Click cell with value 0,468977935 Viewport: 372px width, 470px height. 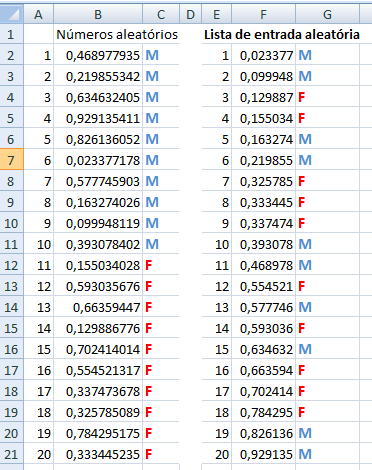click(98, 55)
